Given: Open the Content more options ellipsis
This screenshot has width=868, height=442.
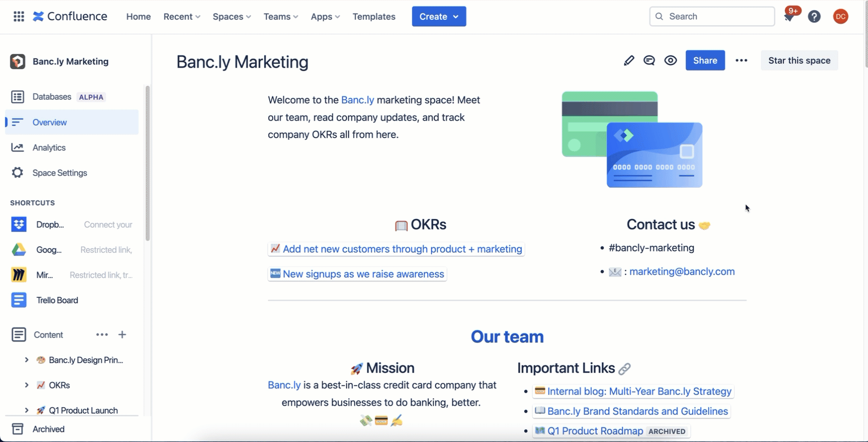Looking at the screenshot, I should tap(102, 335).
